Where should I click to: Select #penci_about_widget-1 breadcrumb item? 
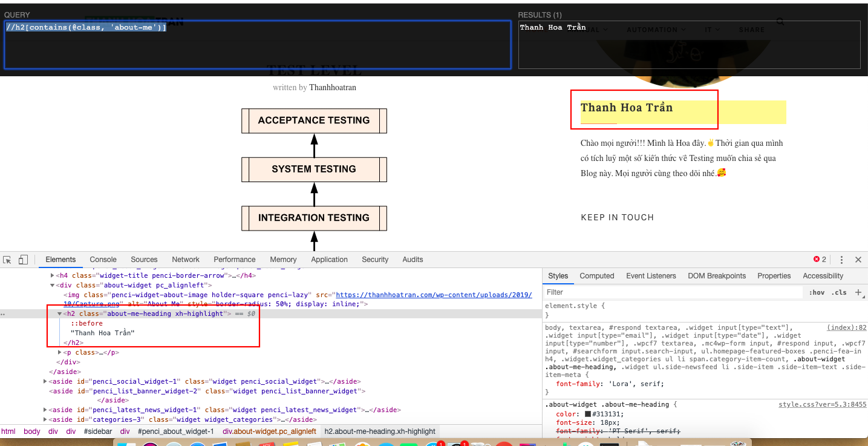point(175,431)
